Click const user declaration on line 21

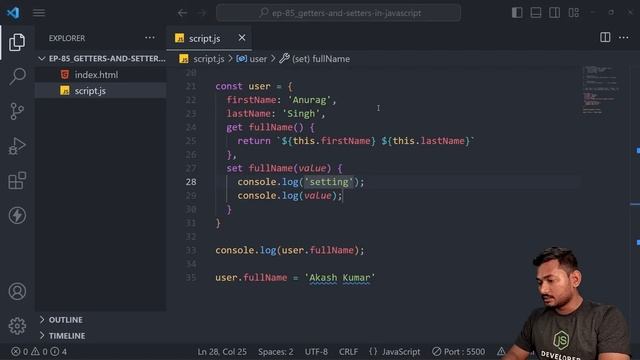tap(254, 87)
